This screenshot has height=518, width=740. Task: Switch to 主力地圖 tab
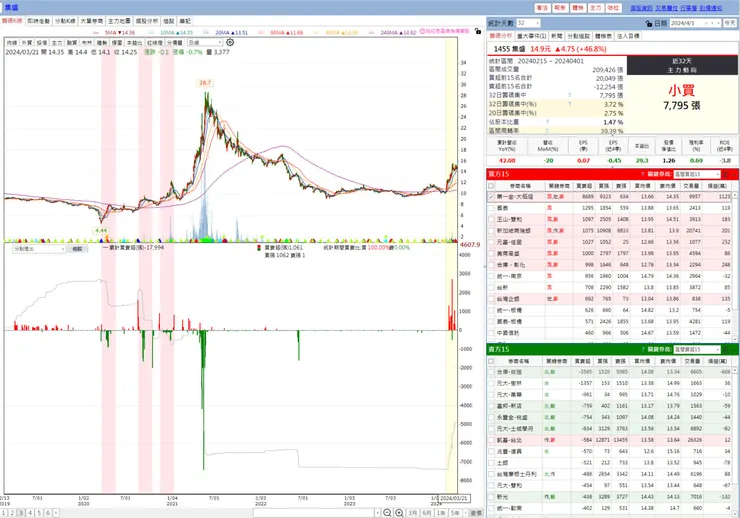point(119,21)
